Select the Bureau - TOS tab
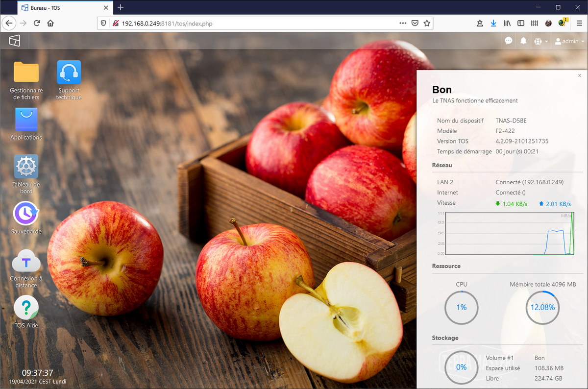588x389 pixels. tap(65, 7)
